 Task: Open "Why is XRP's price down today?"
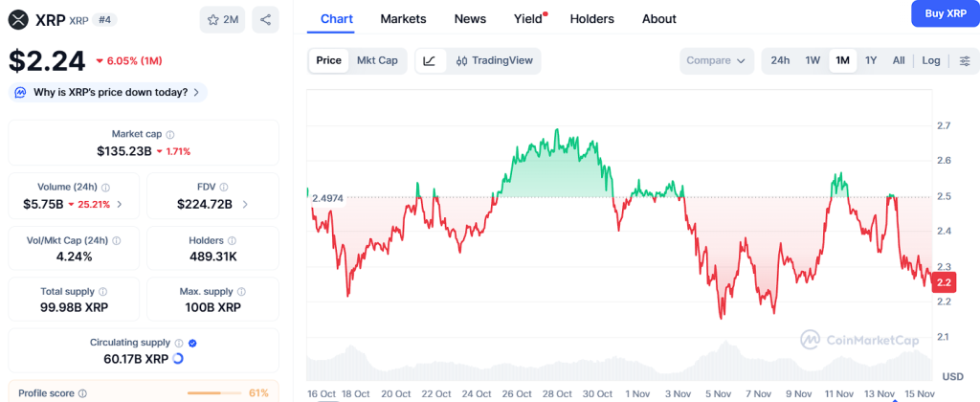(108, 92)
